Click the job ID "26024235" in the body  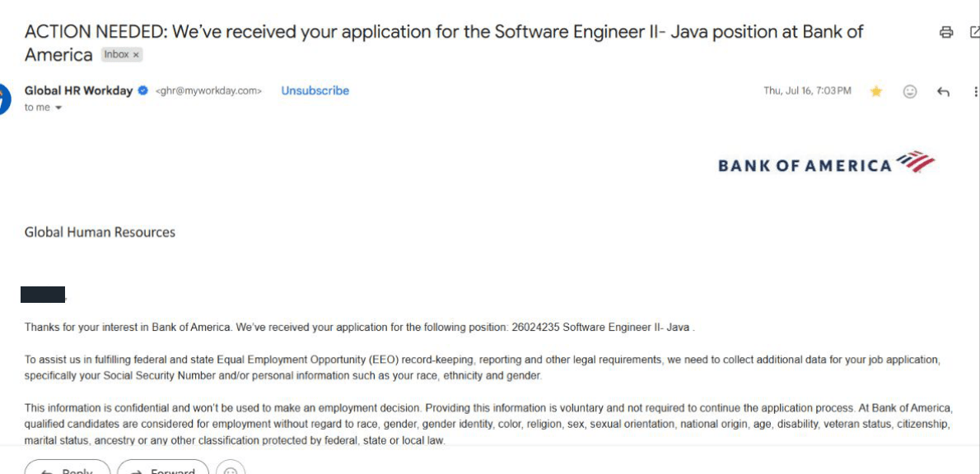[535, 328]
